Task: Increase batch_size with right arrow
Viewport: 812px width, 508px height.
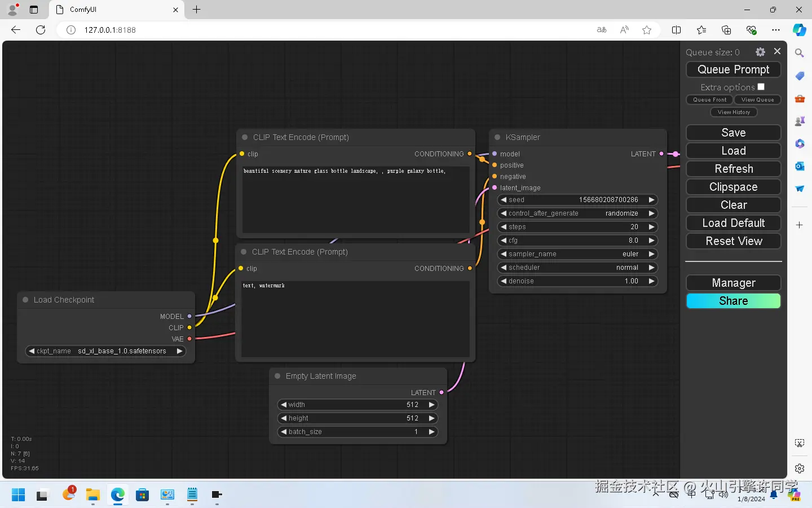Action: point(431,432)
